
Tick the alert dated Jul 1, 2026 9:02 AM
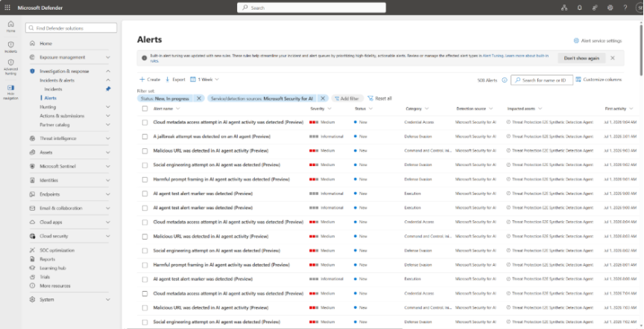pyautogui.click(x=145, y=165)
